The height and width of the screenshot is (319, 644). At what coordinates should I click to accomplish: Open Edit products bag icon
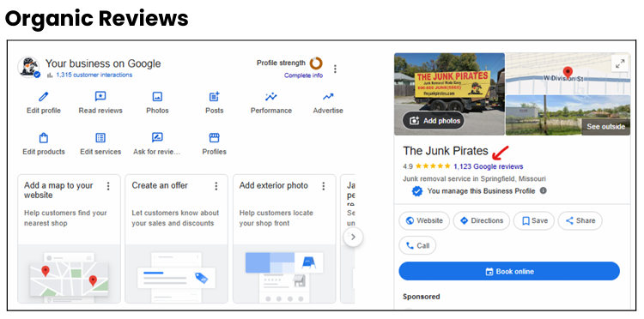tap(44, 137)
